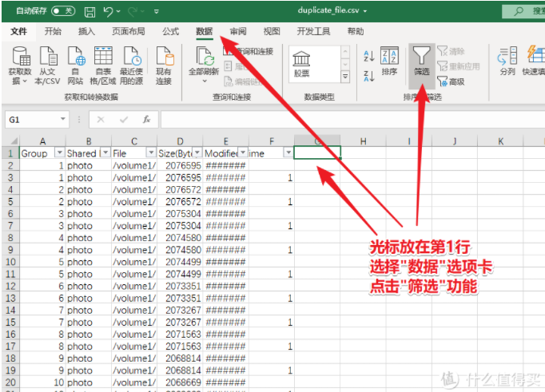Click Existing Connections (现有连接) icon

coord(164,64)
